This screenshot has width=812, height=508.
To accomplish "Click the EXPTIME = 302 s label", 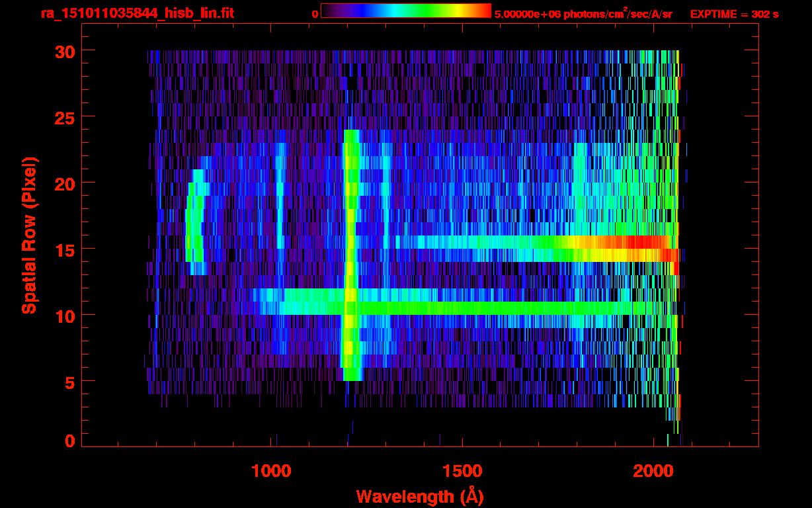I will [x=734, y=14].
